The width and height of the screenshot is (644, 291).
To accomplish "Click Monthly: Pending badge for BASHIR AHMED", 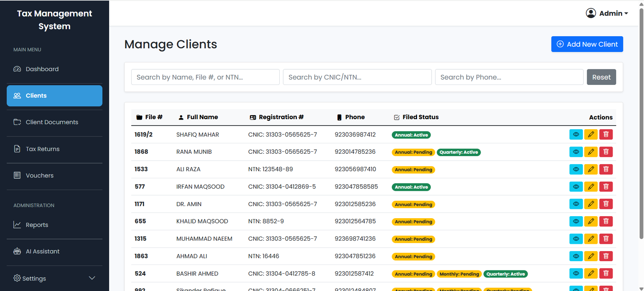I will click(x=459, y=274).
